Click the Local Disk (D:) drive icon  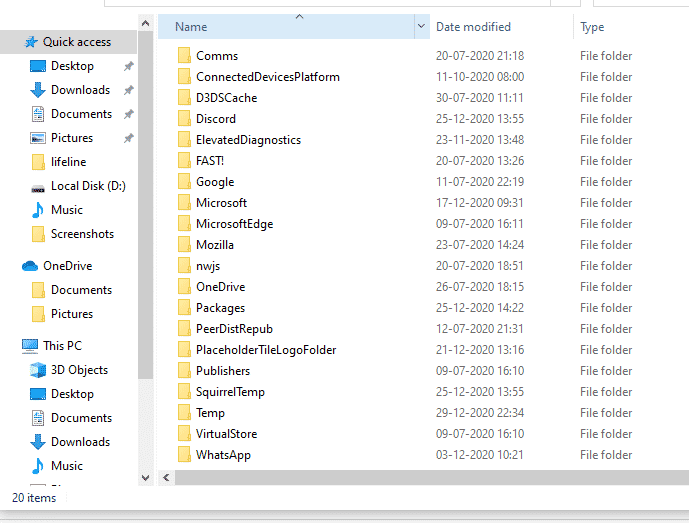point(38,189)
